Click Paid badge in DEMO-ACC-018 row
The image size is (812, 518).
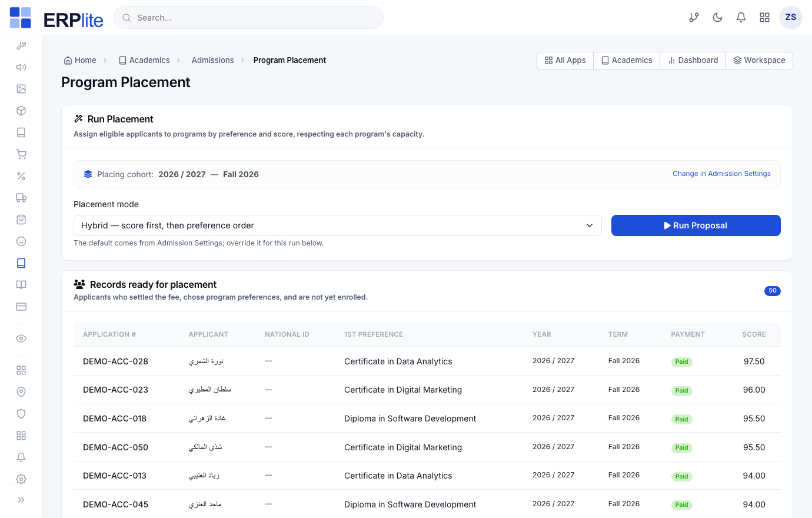pos(682,419)
